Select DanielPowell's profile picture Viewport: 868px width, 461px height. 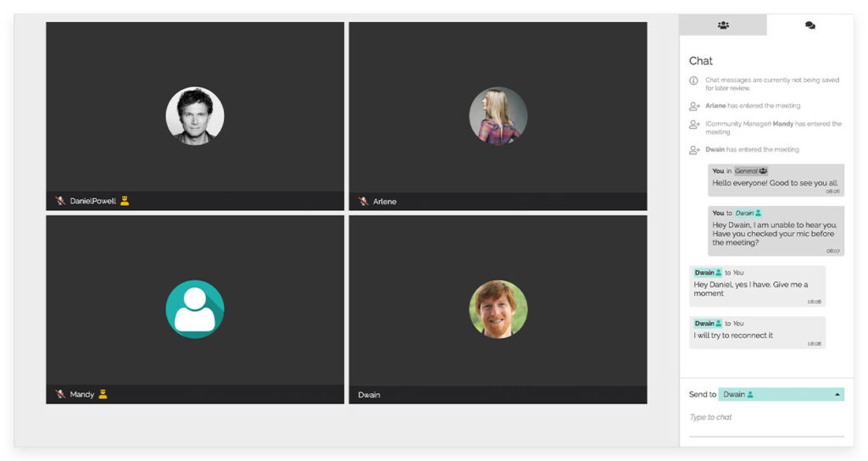195,115
